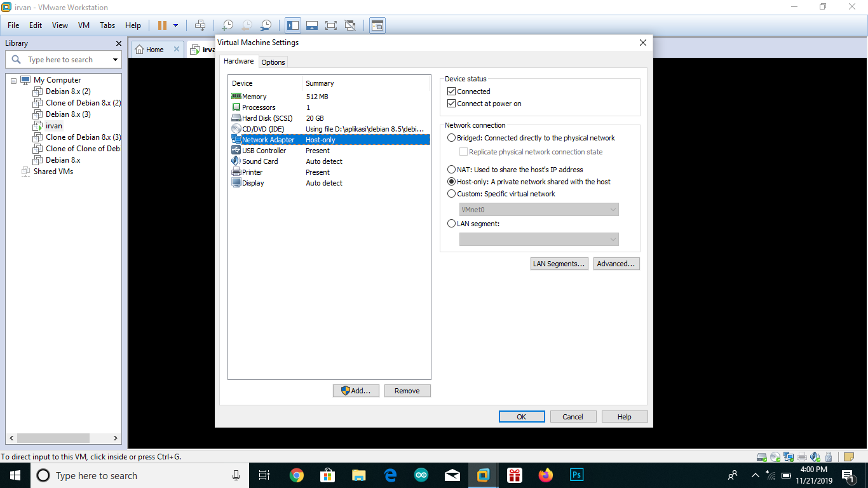
Task: Show hidden system tray icons chevron
Action: 756,475
